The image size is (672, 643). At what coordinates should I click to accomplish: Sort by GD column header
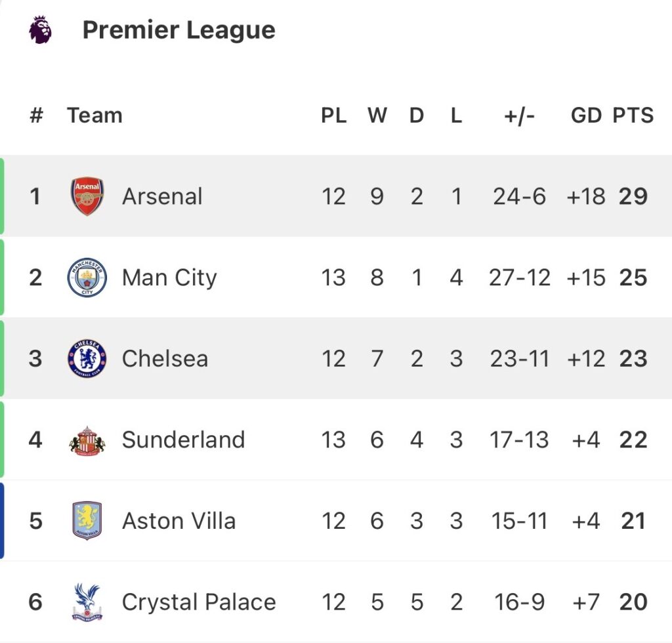(x=586, y=115)
